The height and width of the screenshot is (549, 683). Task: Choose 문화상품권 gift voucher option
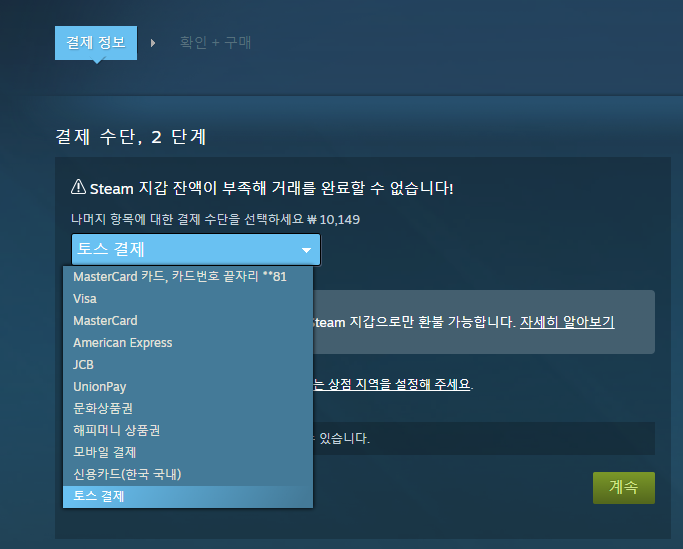click(x=188, y=408)
